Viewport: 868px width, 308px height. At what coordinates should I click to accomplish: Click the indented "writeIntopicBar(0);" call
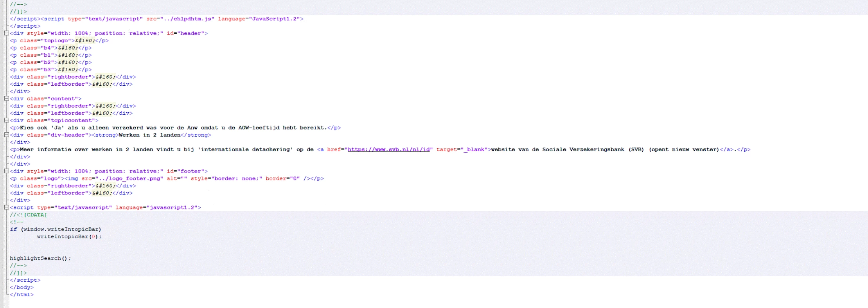point(69,236)
